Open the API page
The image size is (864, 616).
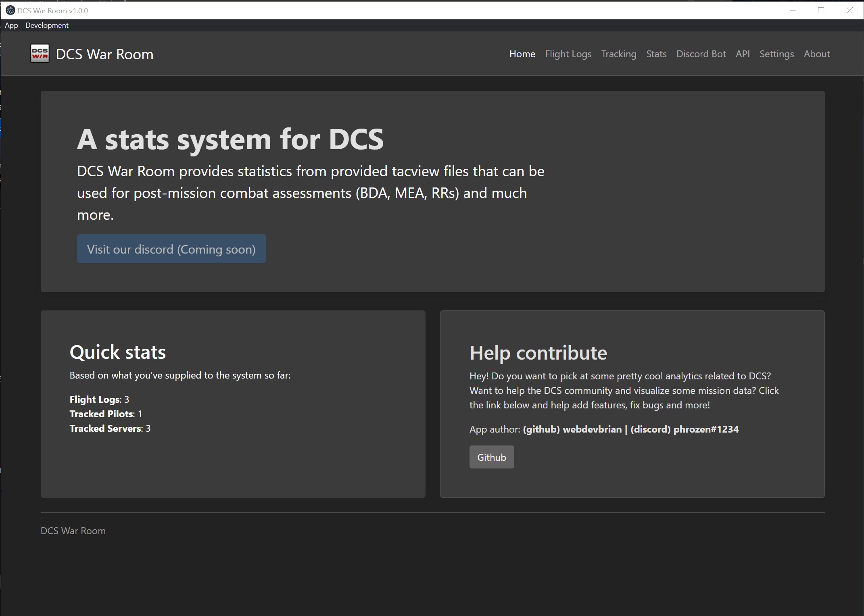pyautogui.click(x=743, y=54)
